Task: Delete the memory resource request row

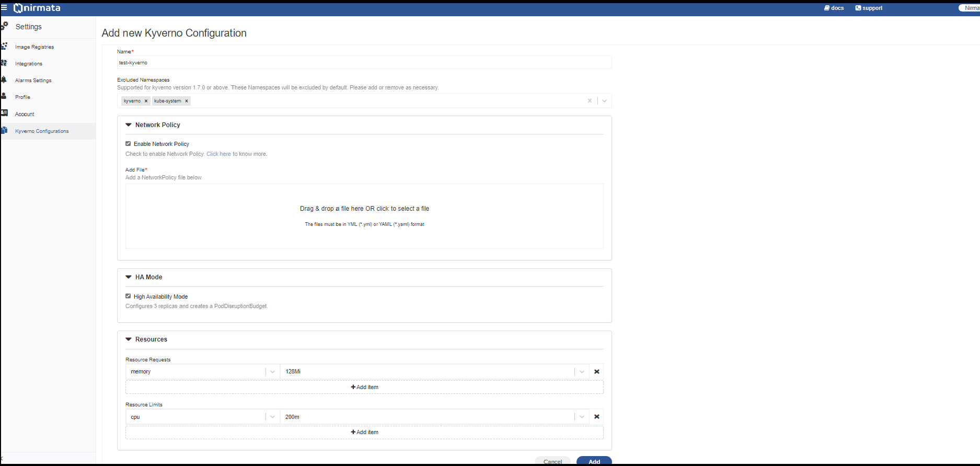Action: click(x=596, y=371)
